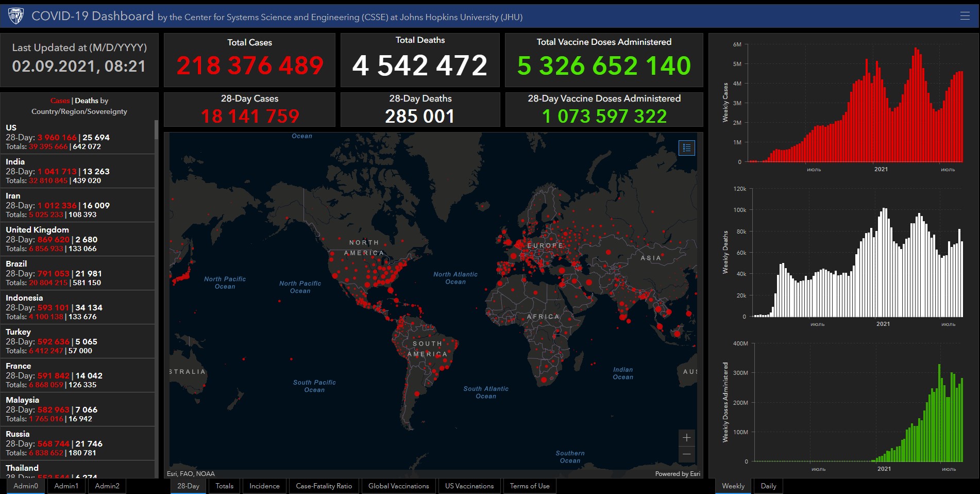Switch charts to Daily view

[768, 486]
